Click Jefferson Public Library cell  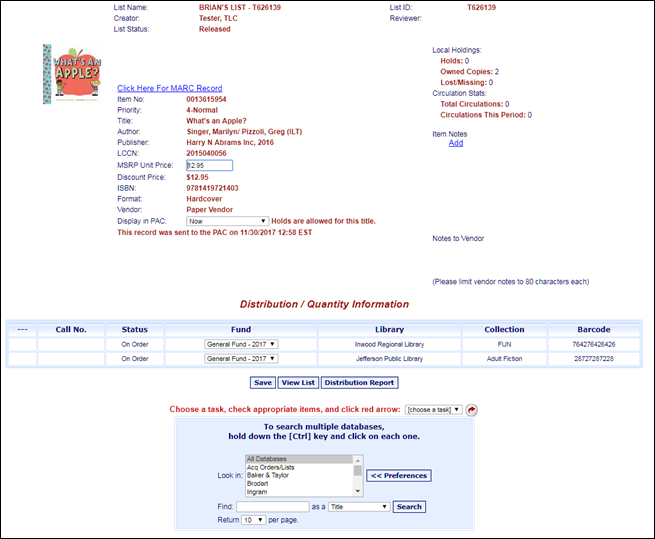(389, 358)
